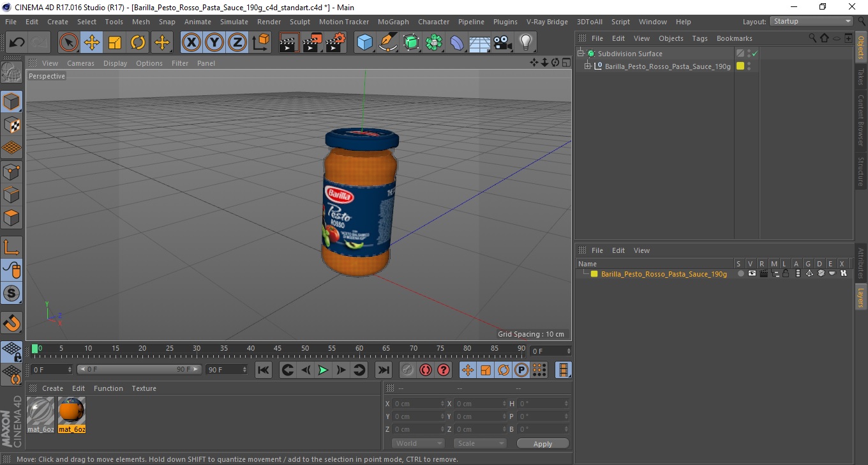Open material manager Texture menu
This screenshot has width=868, height=465.
click(144, 388)
